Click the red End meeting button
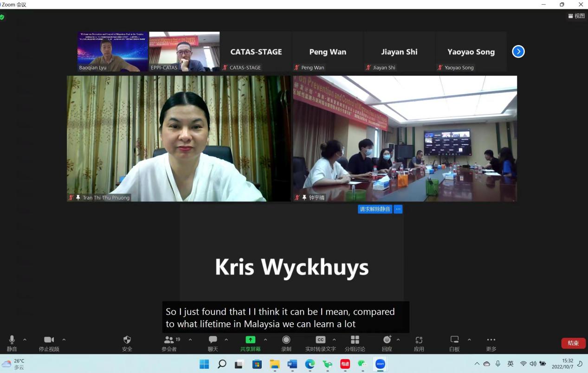Viewport: 588px width, 373px height. click(573, 343)
